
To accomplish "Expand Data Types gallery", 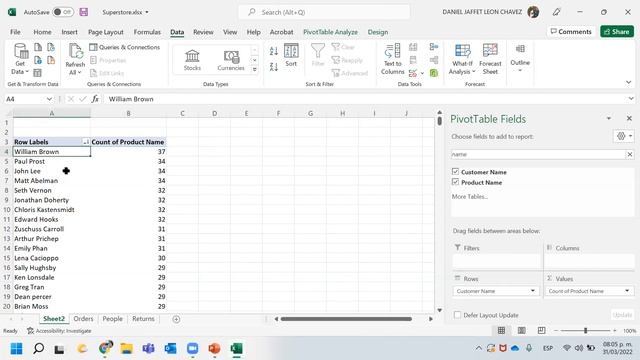I will click(x=254, y=69).
